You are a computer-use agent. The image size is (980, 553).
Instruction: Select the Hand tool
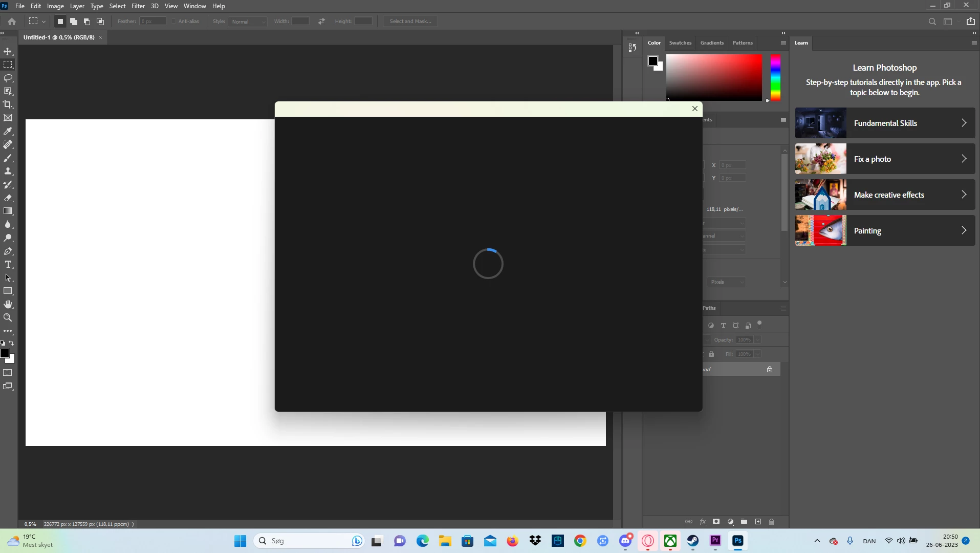click(x=8, y=305)
